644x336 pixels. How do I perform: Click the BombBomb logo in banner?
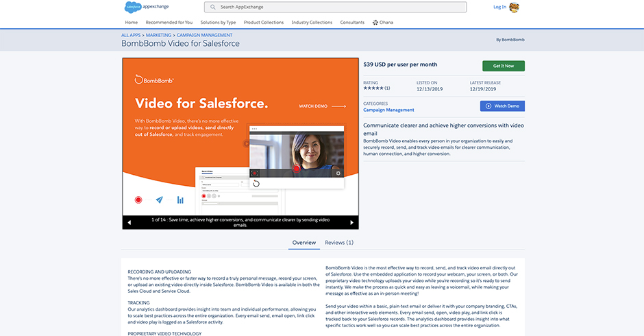(154, 80)
